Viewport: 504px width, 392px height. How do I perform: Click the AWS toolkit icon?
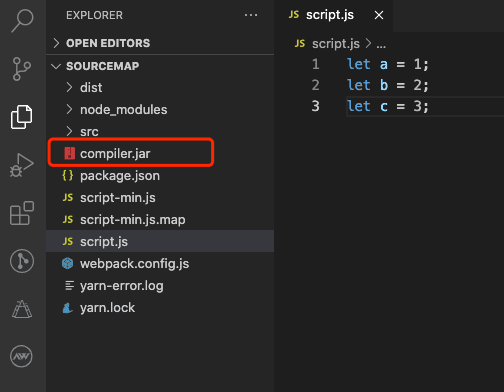(21, 356)
